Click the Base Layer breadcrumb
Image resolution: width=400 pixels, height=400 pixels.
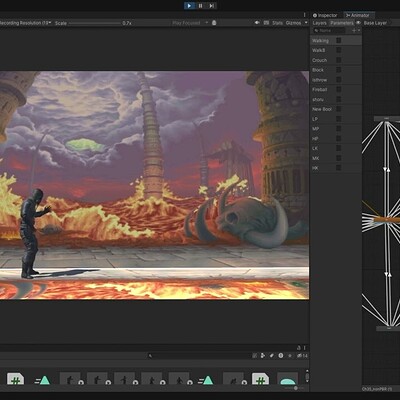[x=375, y=23]
